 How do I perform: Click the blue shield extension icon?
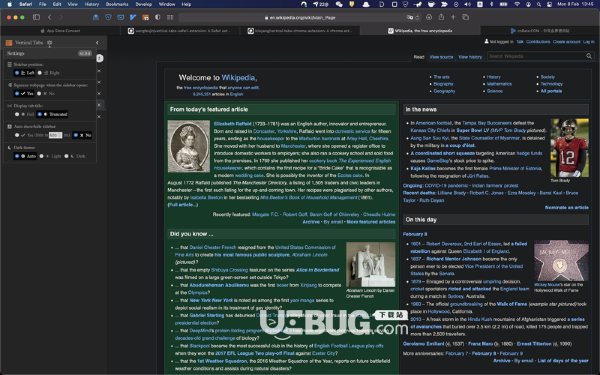pyautogui.click(x=108, y=17)
